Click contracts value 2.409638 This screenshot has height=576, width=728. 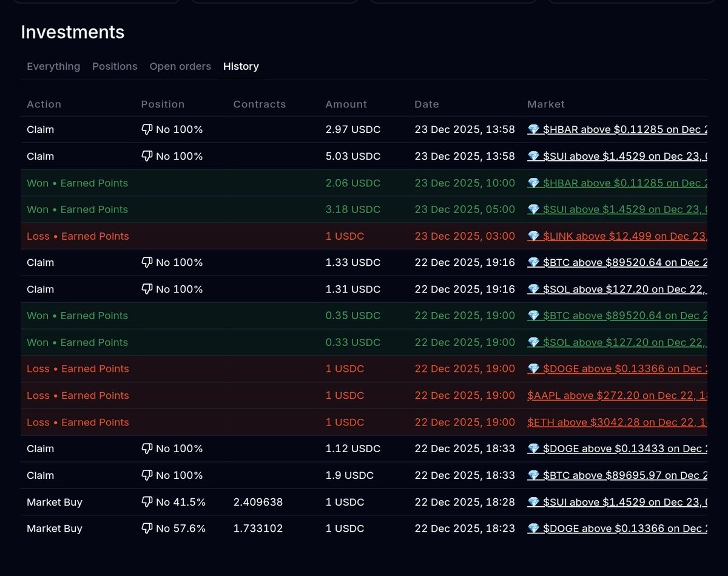click(x=258, y=502)
